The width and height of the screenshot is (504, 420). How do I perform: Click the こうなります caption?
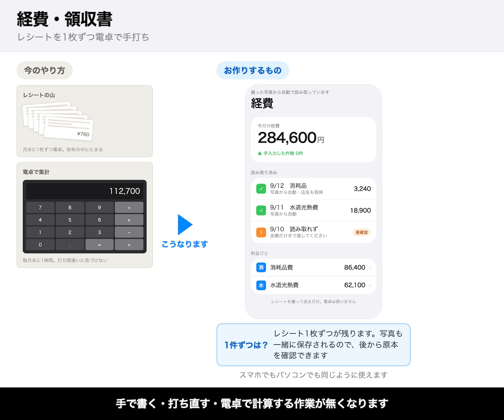[185, 244]
